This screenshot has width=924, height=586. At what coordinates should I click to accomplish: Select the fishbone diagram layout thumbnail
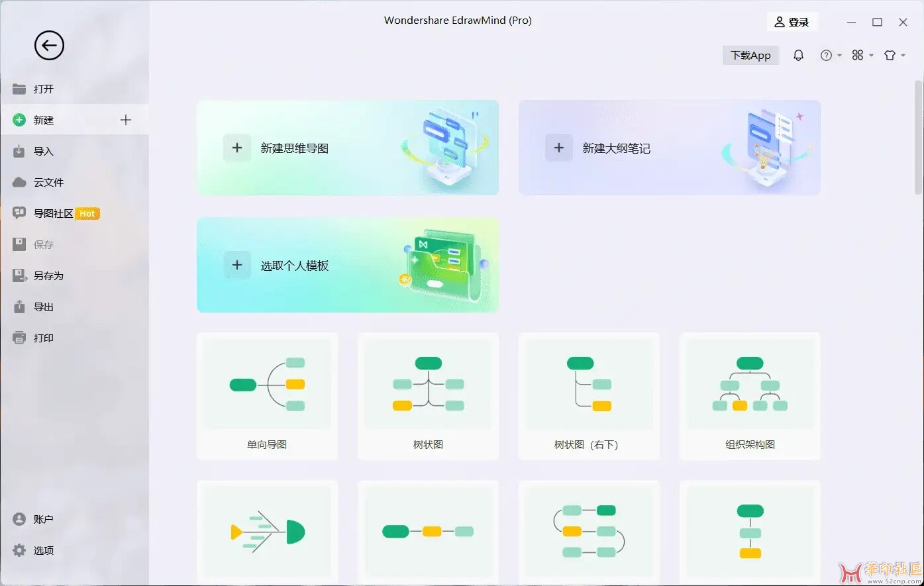[x=268, y=532]
